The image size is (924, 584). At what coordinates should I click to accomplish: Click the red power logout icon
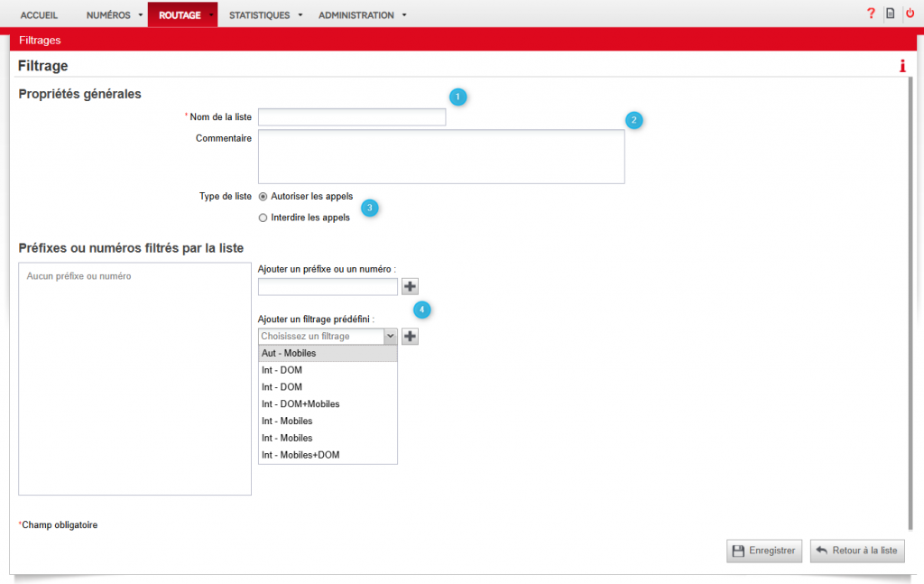910,14
